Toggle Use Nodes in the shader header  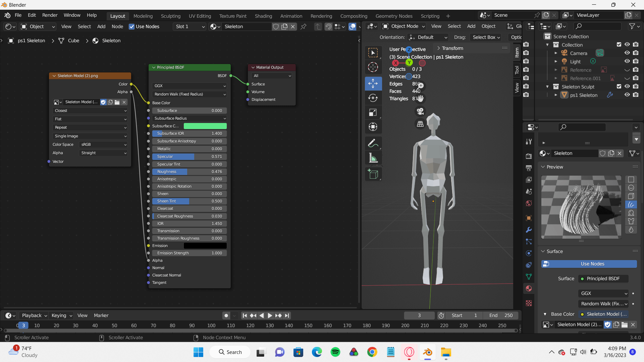pyautogui.click(x=131, y=26)
